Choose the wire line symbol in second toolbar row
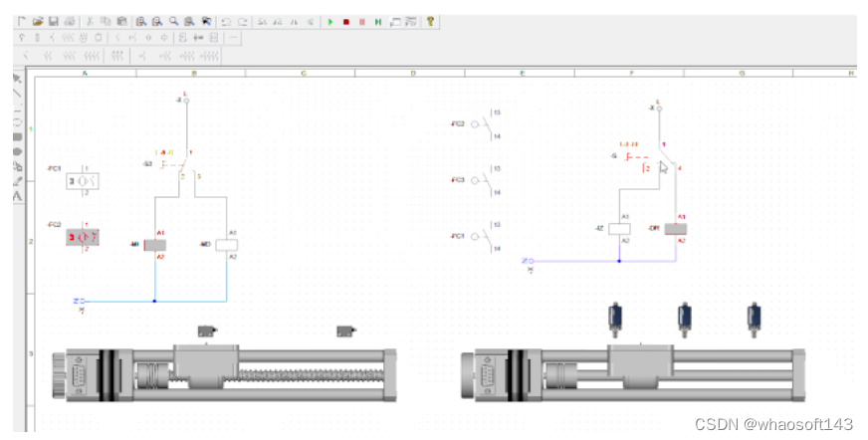 pyautogui.click(x=233, y=38)
